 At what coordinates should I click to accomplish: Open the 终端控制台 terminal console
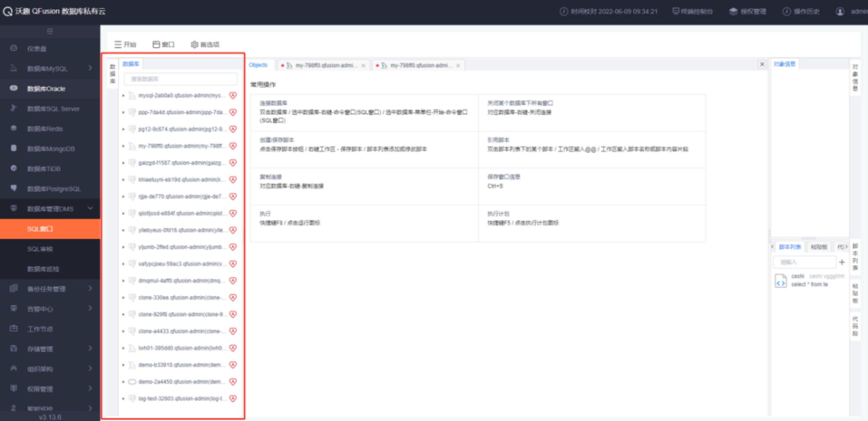[x=692, y=12]
